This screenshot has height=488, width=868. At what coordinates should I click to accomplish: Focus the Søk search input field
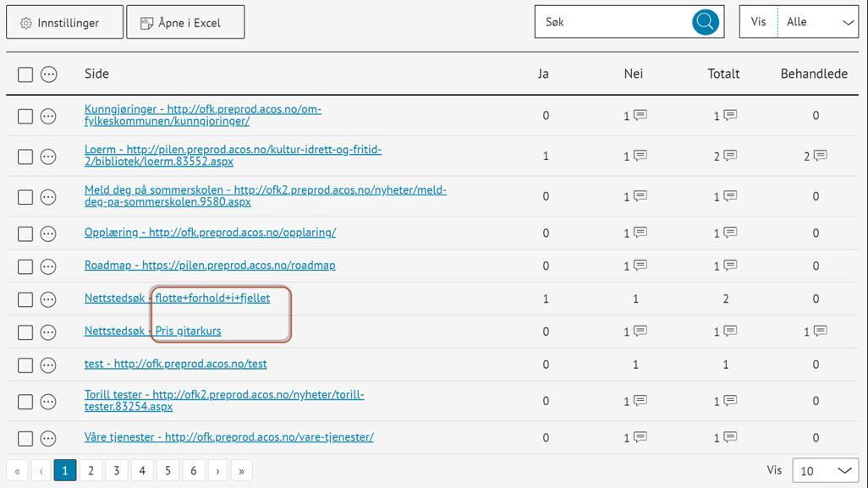click(x=613, y=22)
